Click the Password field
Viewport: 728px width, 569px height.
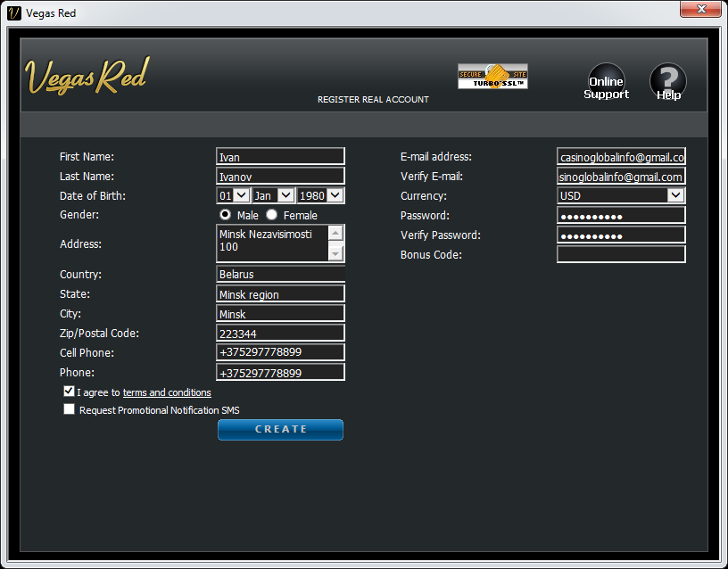(621, 215)
